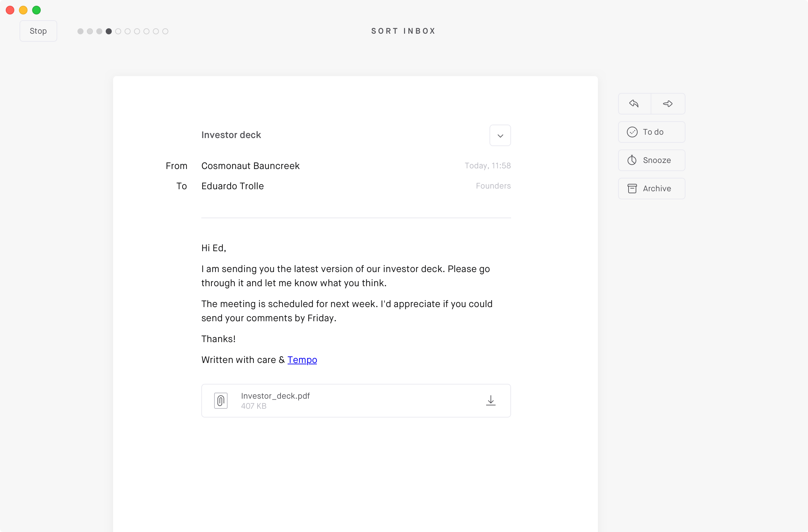
Task: Click the reply arrow icon
Action: click(x=634, y=104)
